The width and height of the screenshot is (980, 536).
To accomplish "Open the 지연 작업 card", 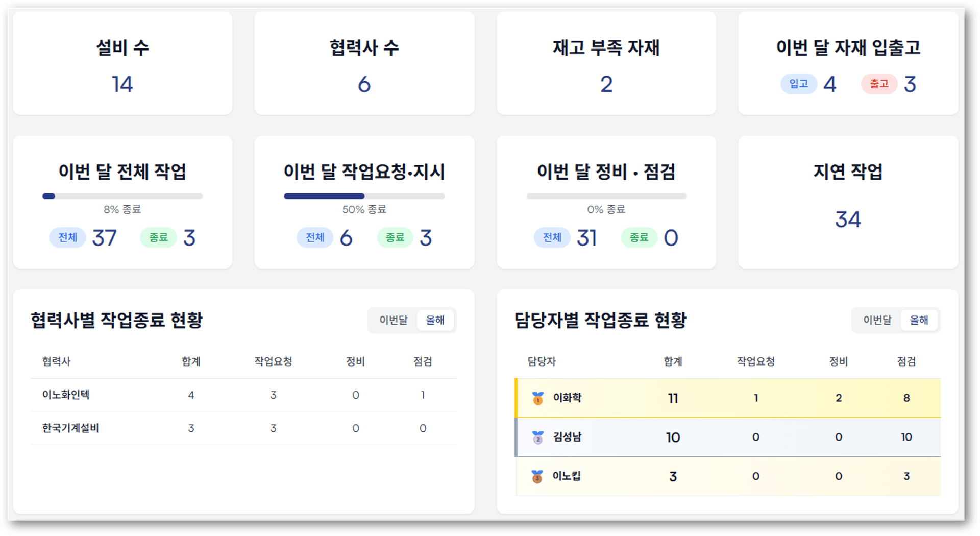I will [848, 202].
